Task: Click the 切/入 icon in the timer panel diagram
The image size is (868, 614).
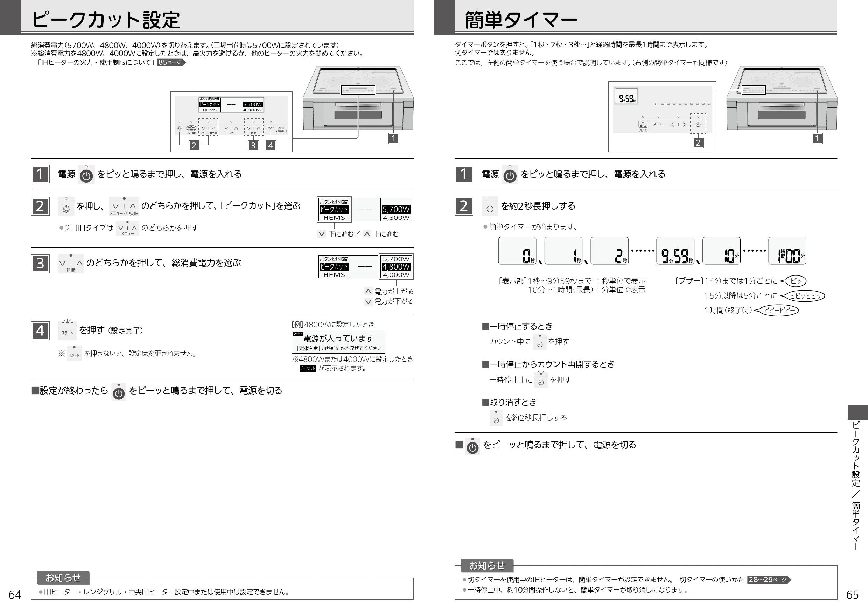Action: pos(643,125)
